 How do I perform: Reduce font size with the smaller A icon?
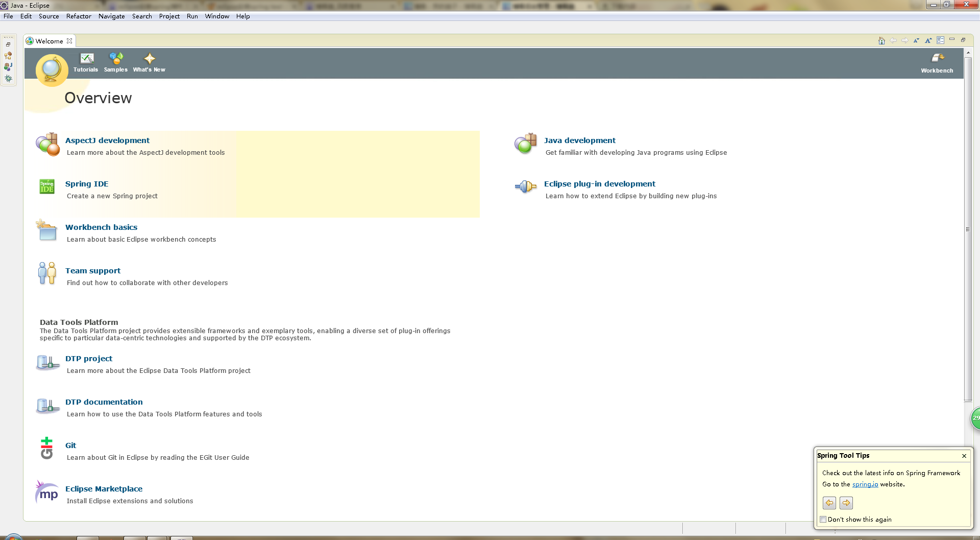point(916,41)
